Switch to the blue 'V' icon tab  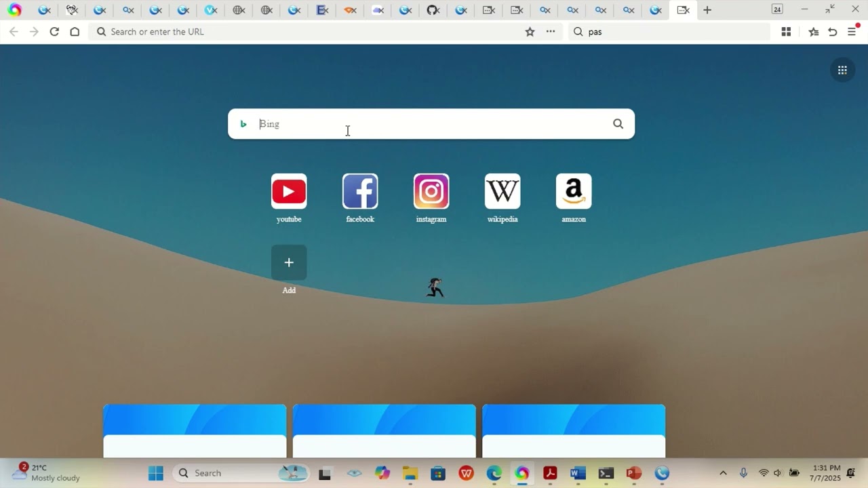pyautogui.click(x=211, y=10)
